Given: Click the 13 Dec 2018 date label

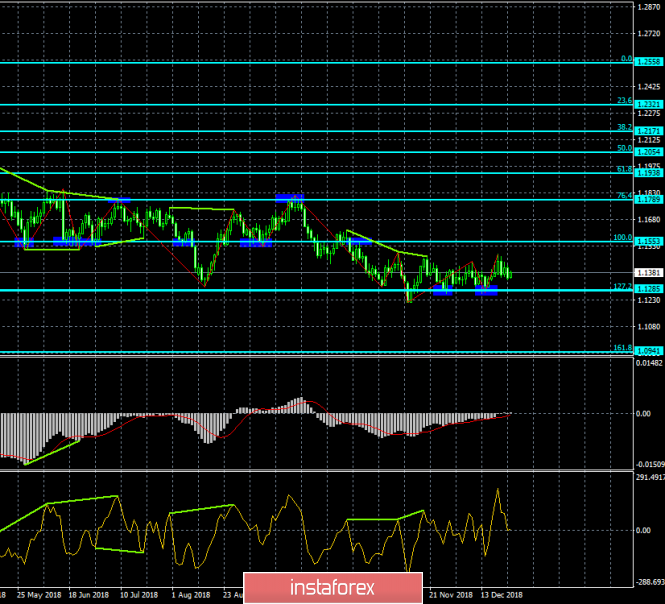Looking at the screenshot, I should tap(502, 595).
